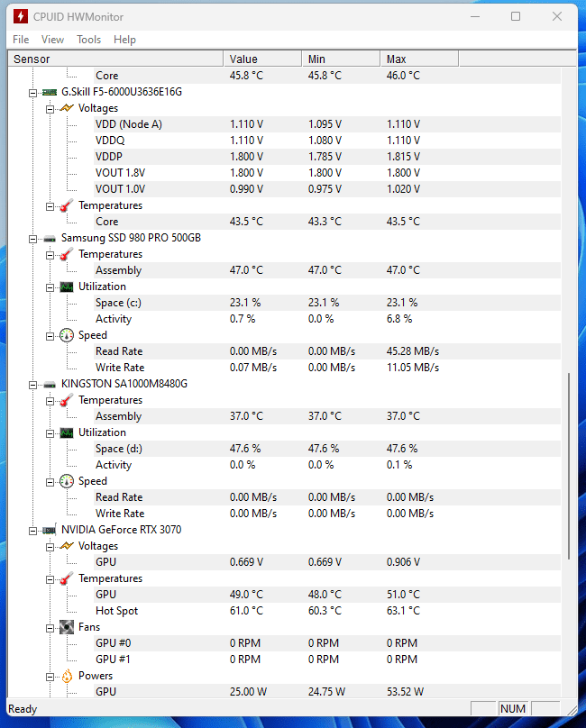Maximize the HWMonitor window
The width and height of the screenshot is (586, 728).
point(516,17)
